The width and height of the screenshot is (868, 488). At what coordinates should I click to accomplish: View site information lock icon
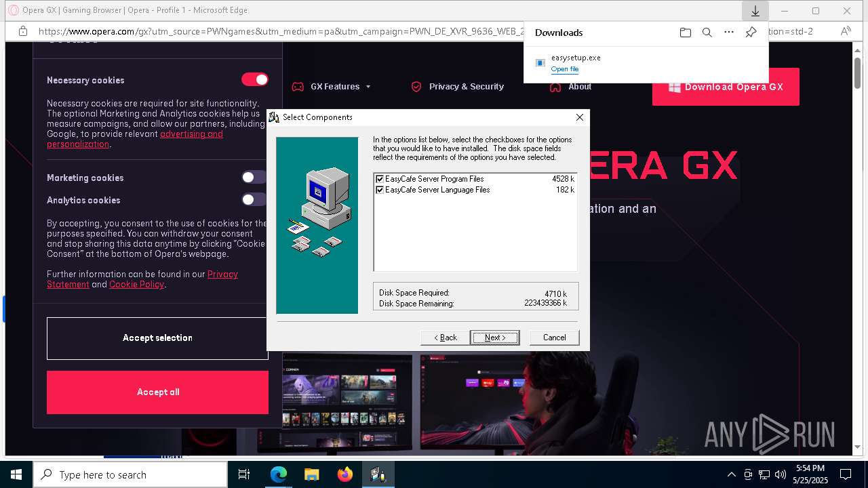(x=23, y=31)
